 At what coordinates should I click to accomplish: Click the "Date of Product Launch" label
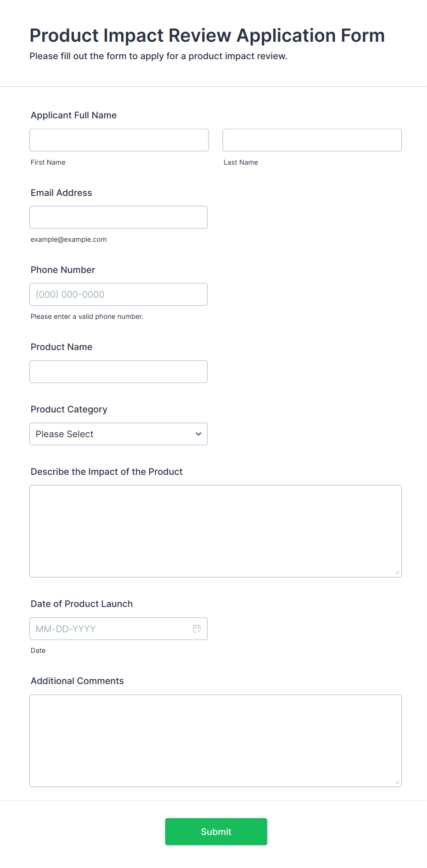point(82,604)
